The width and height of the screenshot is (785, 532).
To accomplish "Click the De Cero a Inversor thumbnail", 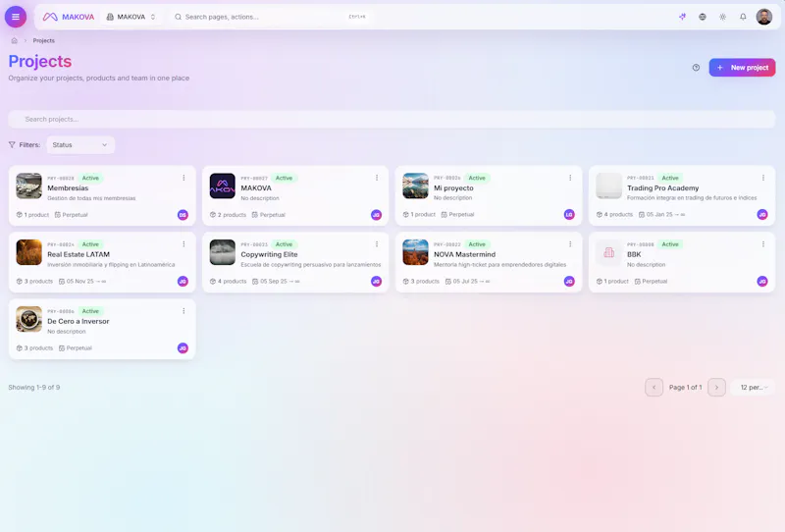I will [29, 319].
